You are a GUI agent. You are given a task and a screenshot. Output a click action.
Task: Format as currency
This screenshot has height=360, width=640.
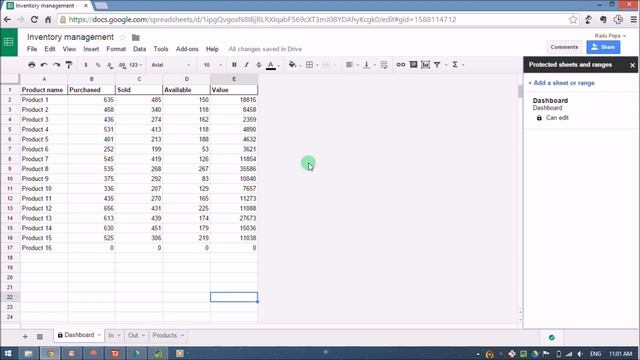point(86,65)
